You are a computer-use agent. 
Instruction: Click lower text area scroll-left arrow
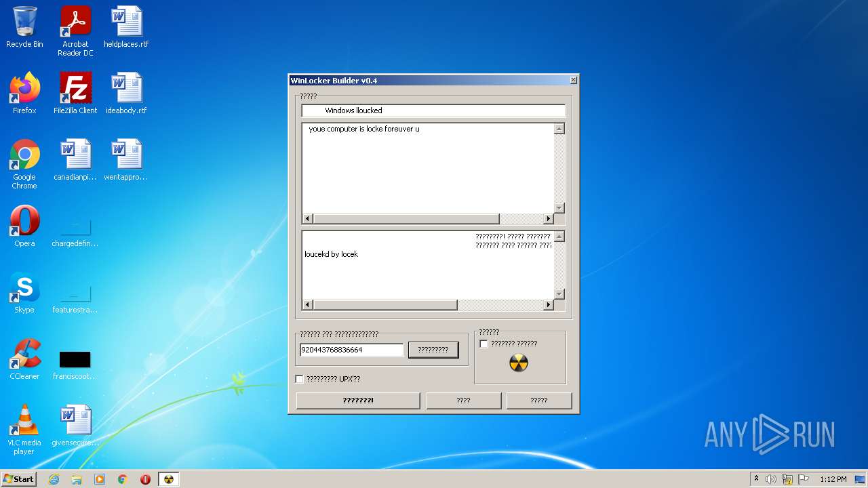pyautogui.click(x=308, y=305)
